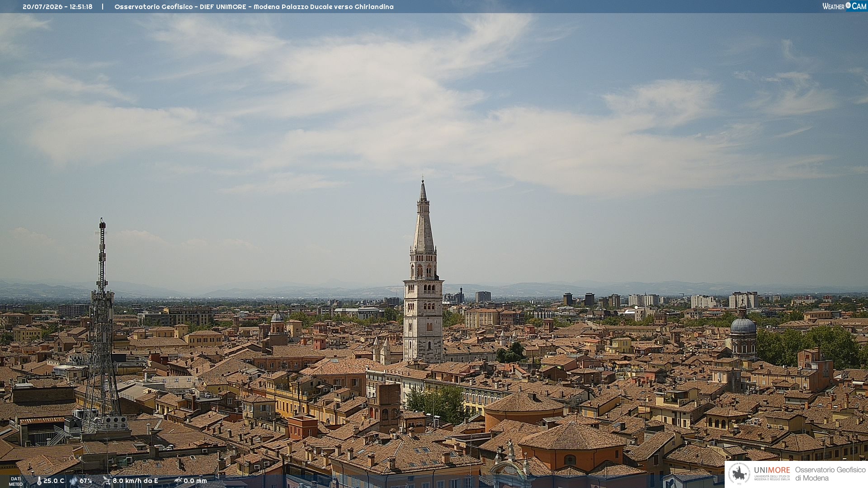Click the Osservatorio Geofisico - DIEF UNIMORE camera title
Image resolution: width=868 pixels, height=488 pixels.
point(254,7)
